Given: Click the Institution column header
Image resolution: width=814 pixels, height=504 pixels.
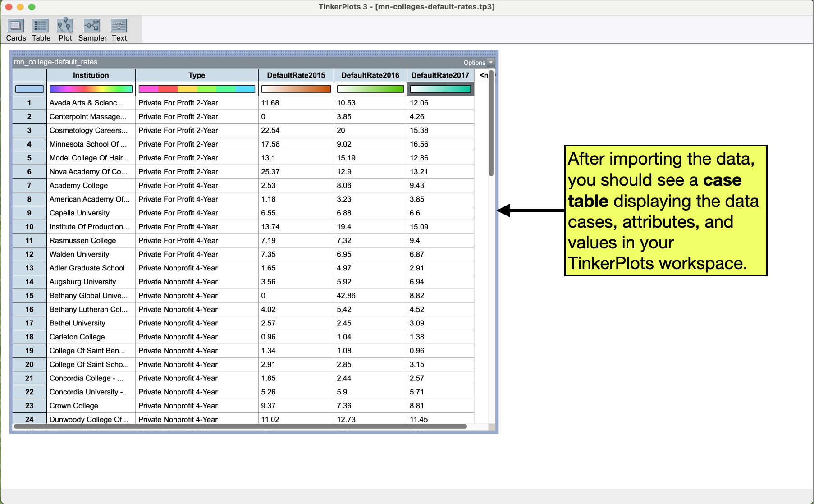Looking at the screenshot, I should click(x=91, y=75).
